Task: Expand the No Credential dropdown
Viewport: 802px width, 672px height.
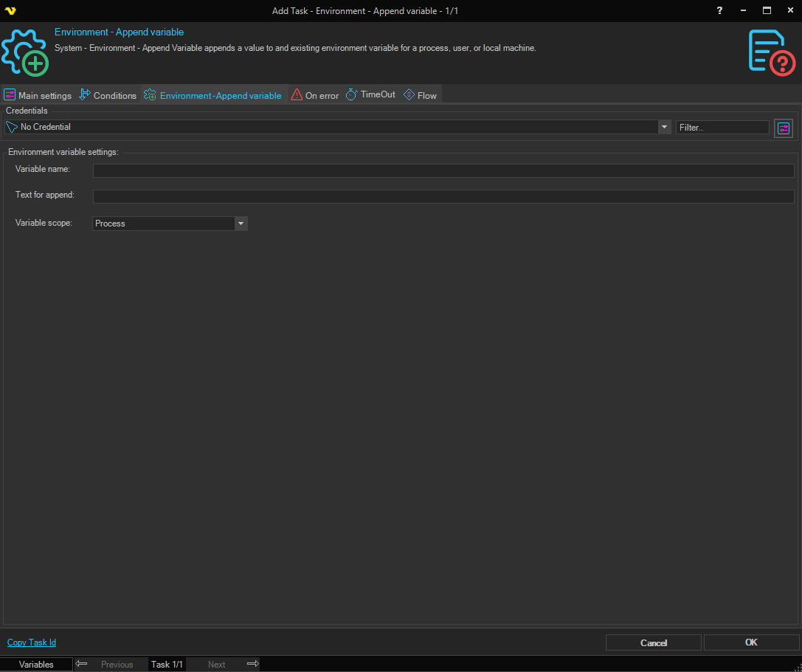Action: 664,127
